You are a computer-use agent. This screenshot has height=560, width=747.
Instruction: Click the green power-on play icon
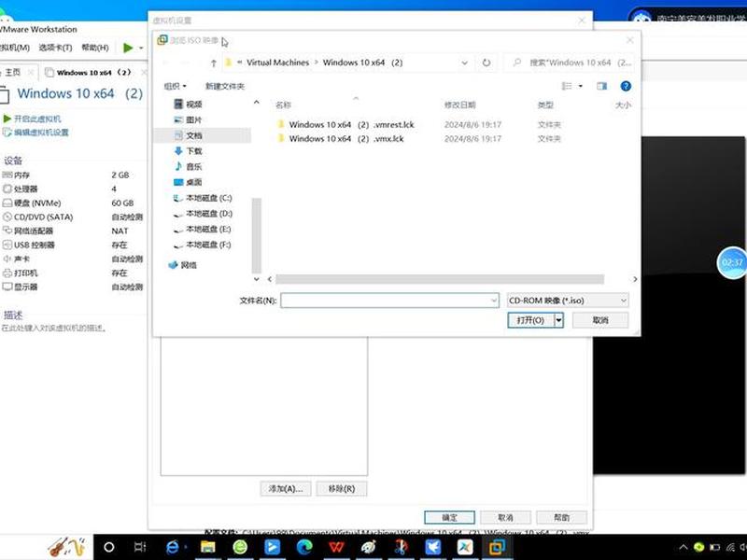tap(128, 48)
